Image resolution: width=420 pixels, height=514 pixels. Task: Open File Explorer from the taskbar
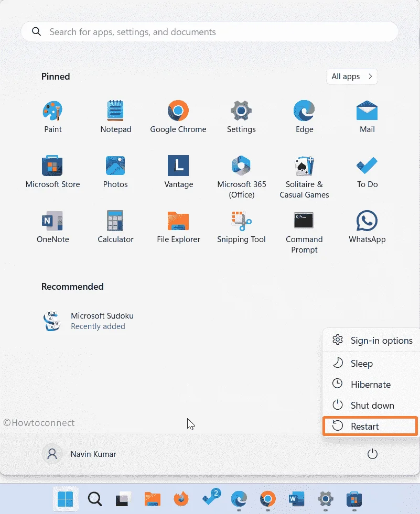pyautogui.click(x=153, y=499)
